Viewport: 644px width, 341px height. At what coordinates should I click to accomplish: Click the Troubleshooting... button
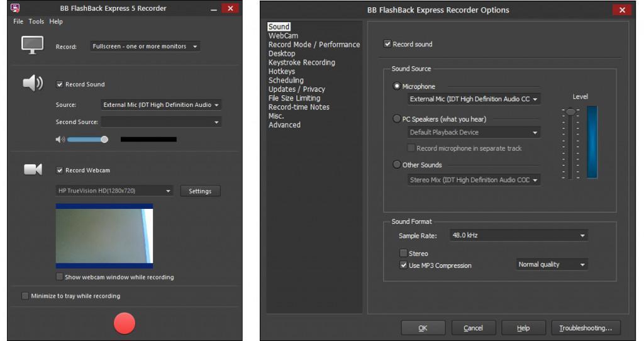pos(586,328)
